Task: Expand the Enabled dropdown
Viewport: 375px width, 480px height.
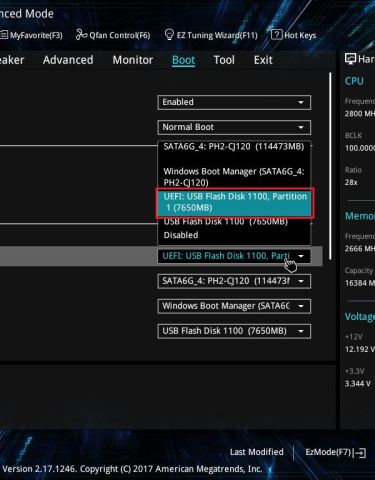Action: [234, 102]
